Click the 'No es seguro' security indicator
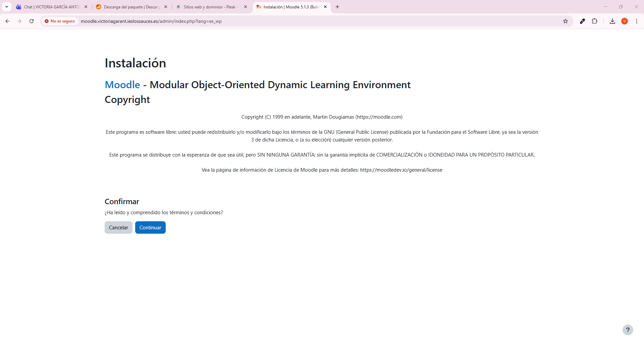644x346 pixels. [x=60, y=21]
